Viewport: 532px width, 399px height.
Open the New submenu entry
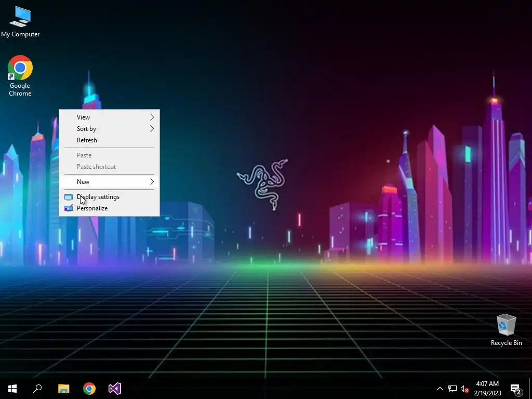109,182
